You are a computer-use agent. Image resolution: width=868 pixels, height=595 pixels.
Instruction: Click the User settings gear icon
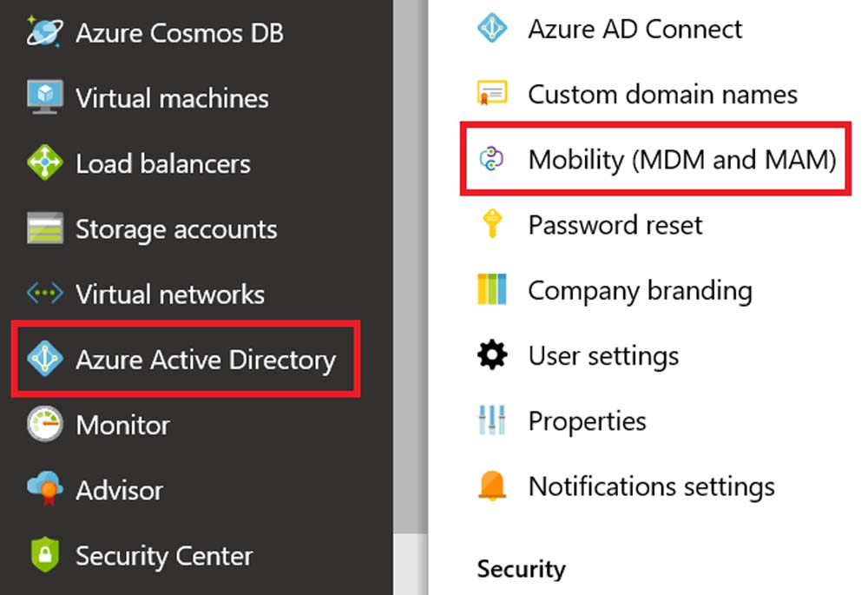click(491, 354)
